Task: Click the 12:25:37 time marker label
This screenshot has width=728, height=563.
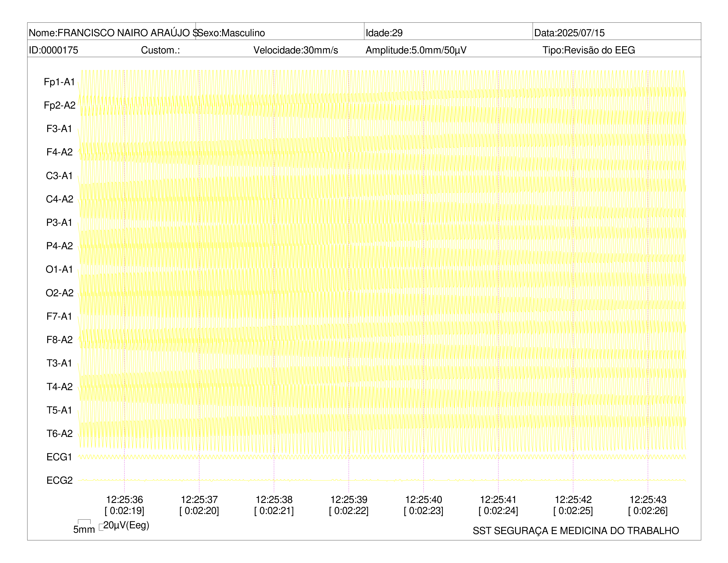Action: 199,500
